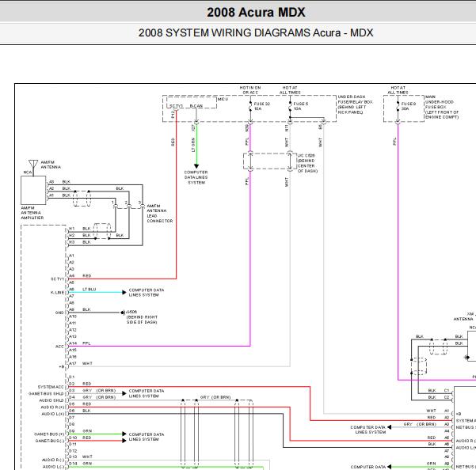Screen dimensions: 476x470
Task: Click the "GRN" wire label at pin D9
Action: tap(87, 431)
